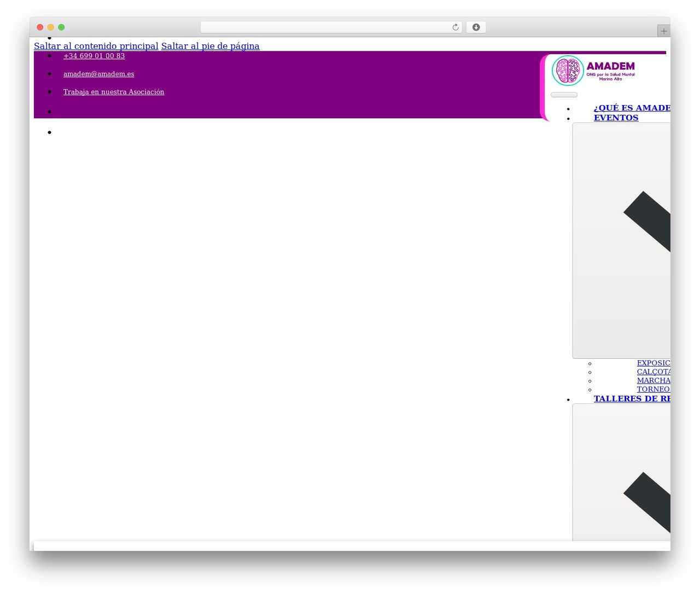Image resolution: width=700 pixels, height=593 pixels.
Task: Choose the TORNEO… submenu entry
Action: (654, 389)
